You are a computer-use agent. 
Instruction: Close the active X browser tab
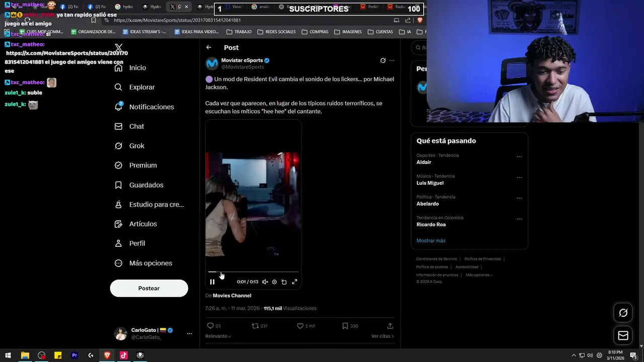[x=186, y=7]
